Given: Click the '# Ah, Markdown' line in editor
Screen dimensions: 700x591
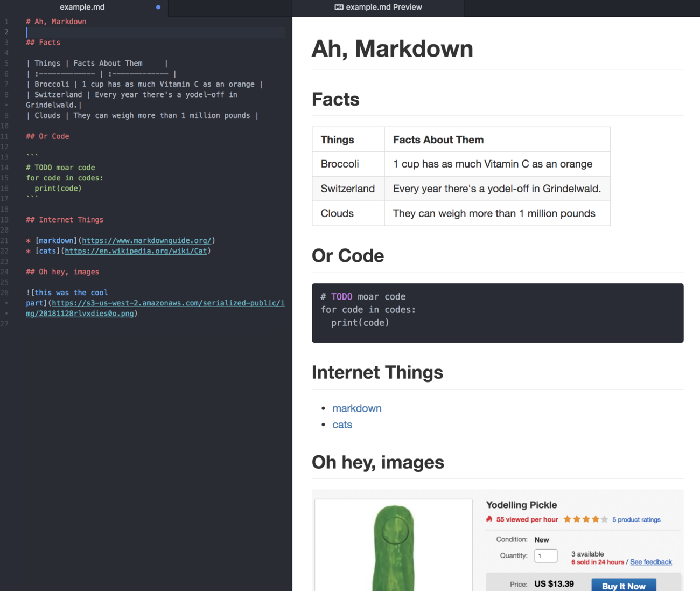Looking at the screenshot, I should (56, 22).
